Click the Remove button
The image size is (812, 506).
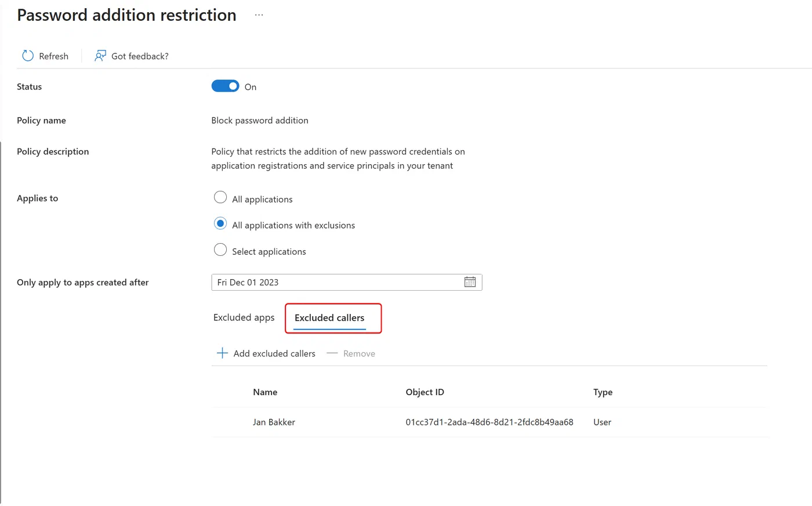359,353
